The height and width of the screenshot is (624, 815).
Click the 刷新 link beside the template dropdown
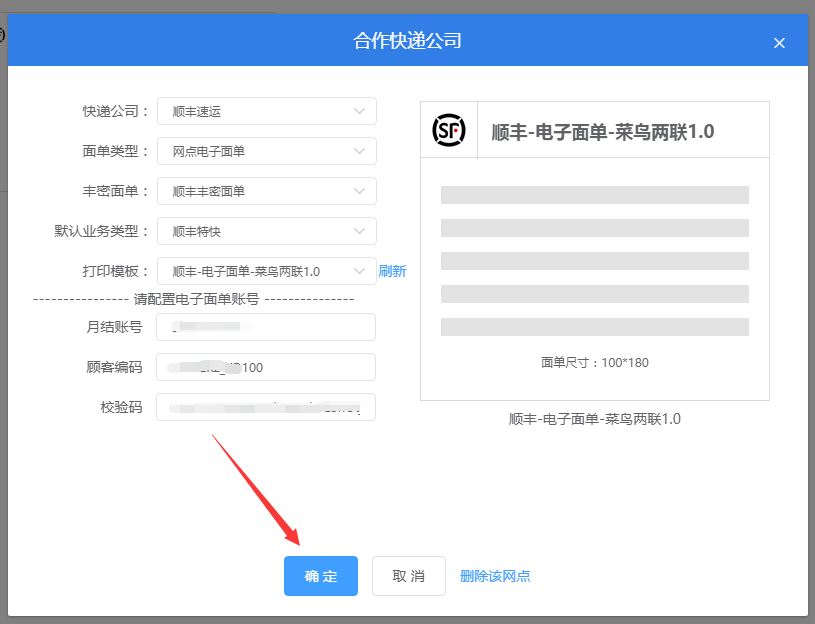point(392,271)
